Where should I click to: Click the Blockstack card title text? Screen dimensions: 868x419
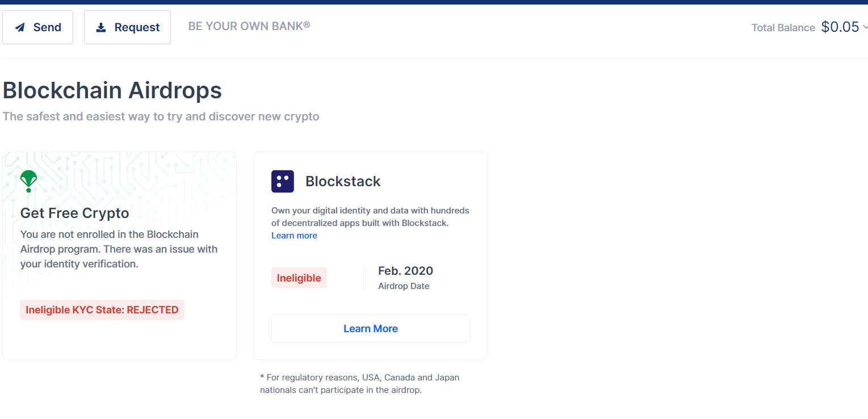pos(343,181)
